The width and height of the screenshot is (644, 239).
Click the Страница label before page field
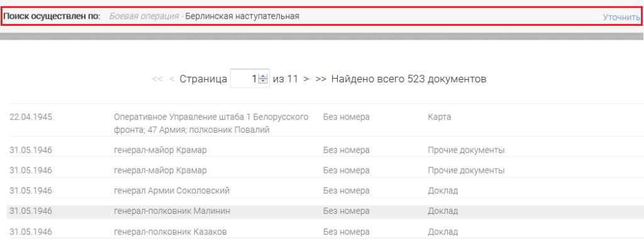point(203,79)
